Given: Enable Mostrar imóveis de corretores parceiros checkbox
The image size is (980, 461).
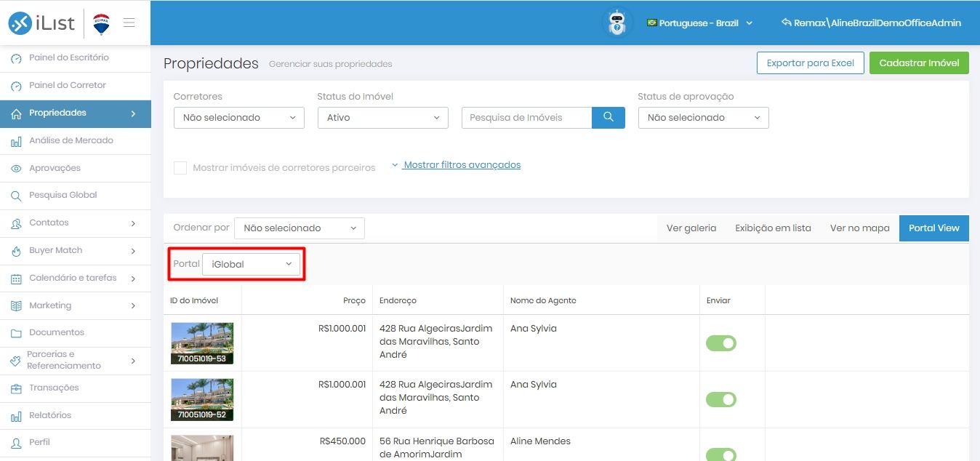Looking at the screenshot, I should coord(180,168).
